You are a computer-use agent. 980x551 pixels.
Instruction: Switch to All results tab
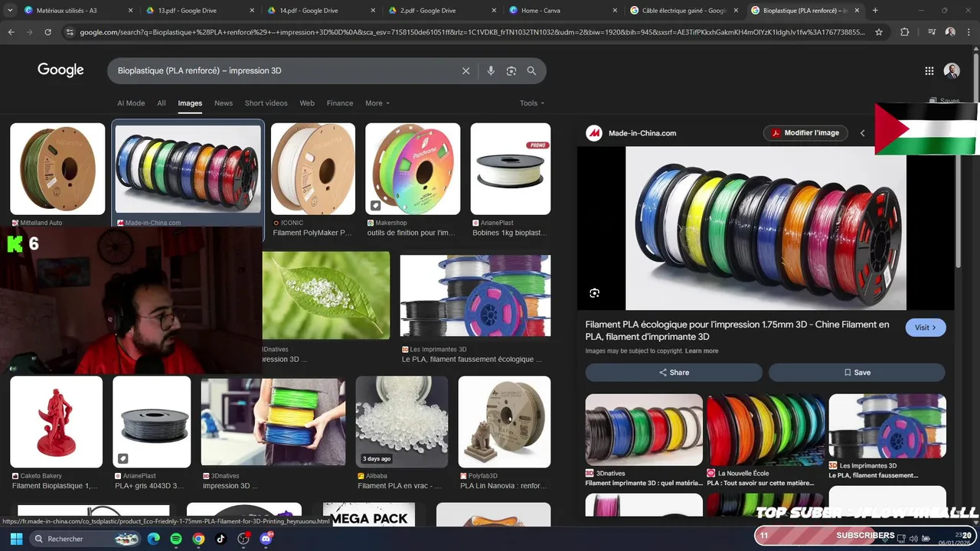point(162,103)
